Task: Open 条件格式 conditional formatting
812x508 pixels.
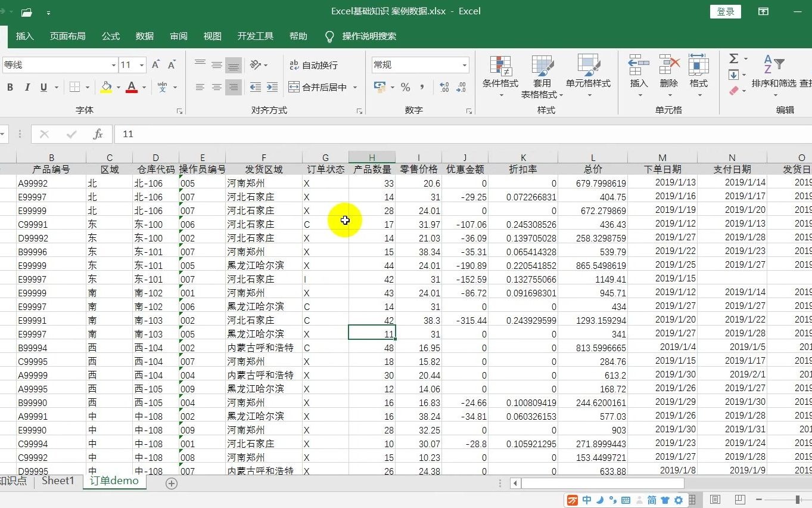Action: pos(500,77)
